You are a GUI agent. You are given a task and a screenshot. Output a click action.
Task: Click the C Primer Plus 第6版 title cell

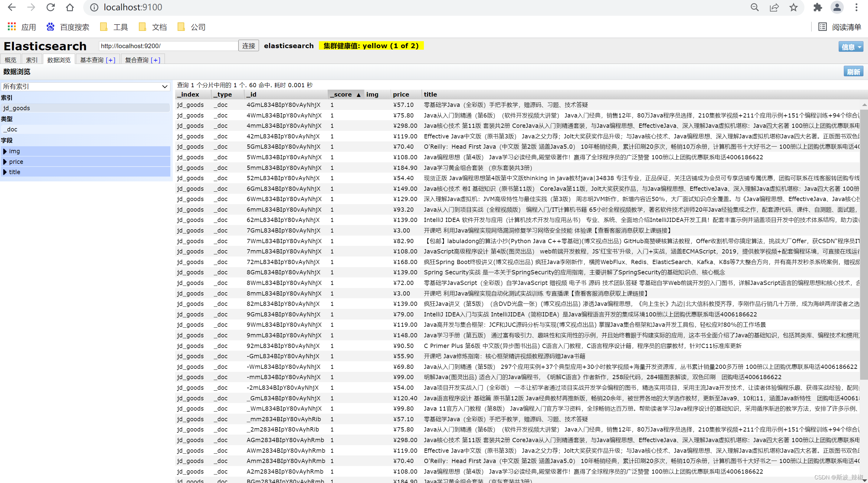(x=582, y=346)
